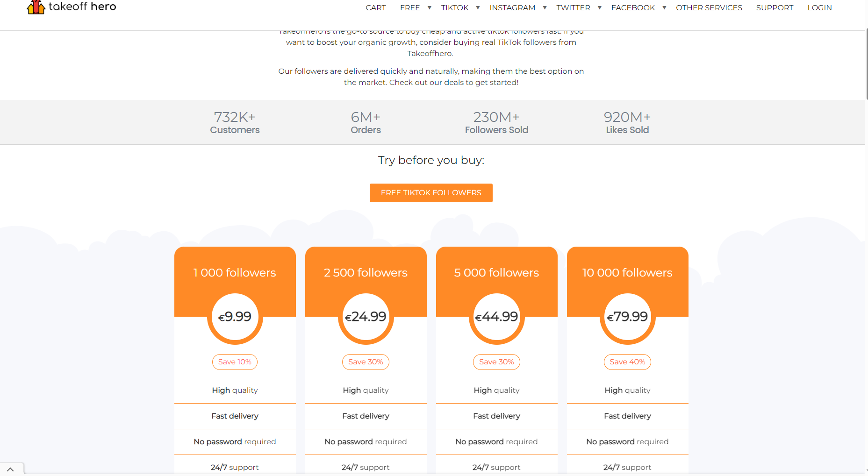Image resolution: width=868 pixels, height=476 pixels.
Task: Click the takeoff hero rocket logo
Action: pos(36,7)
